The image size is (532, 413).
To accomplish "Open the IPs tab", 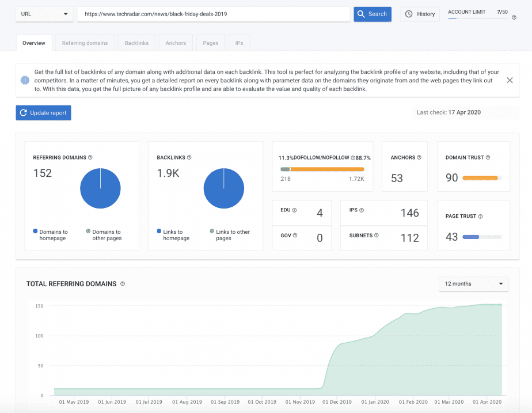I will tap(239, 43).
